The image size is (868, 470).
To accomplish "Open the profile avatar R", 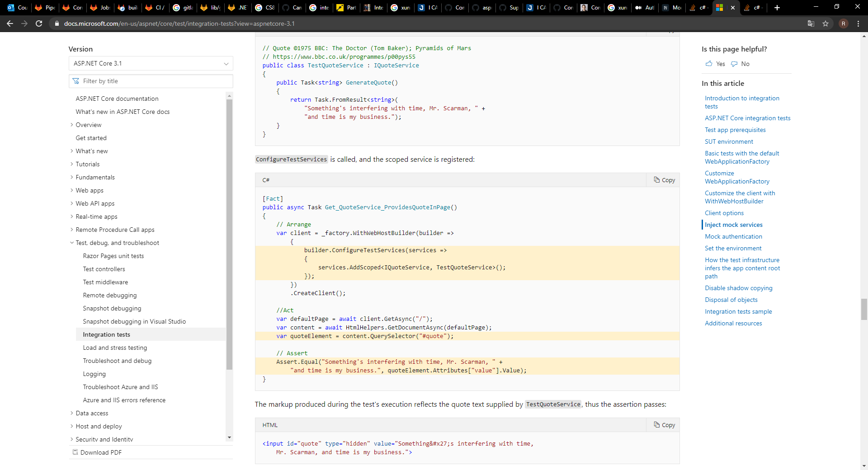I will coord(844,23).
